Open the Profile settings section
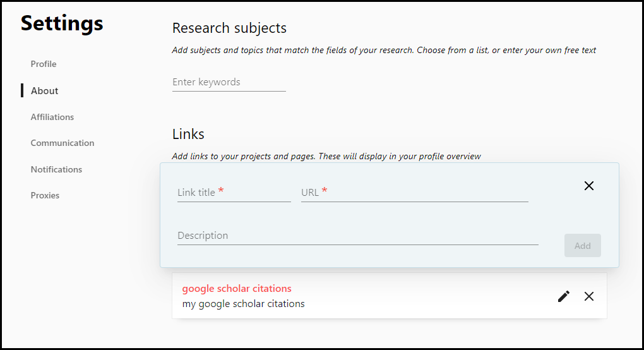Screen dimensions: 644x350 [x=44, y=64]
